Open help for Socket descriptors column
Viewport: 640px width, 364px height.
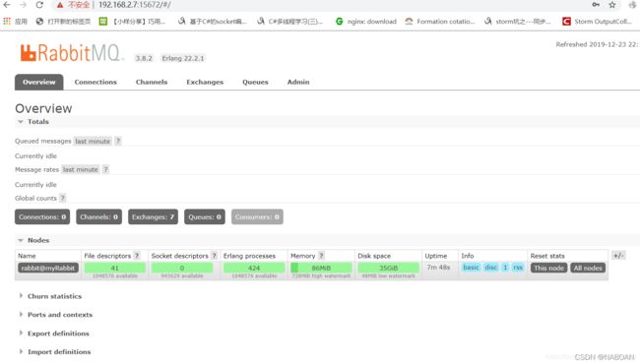click(x=214, y=256)
